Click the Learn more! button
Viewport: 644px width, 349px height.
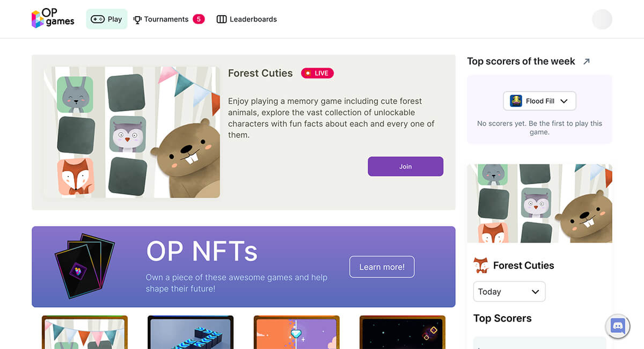pyautogui.click(x=382, y=267)
